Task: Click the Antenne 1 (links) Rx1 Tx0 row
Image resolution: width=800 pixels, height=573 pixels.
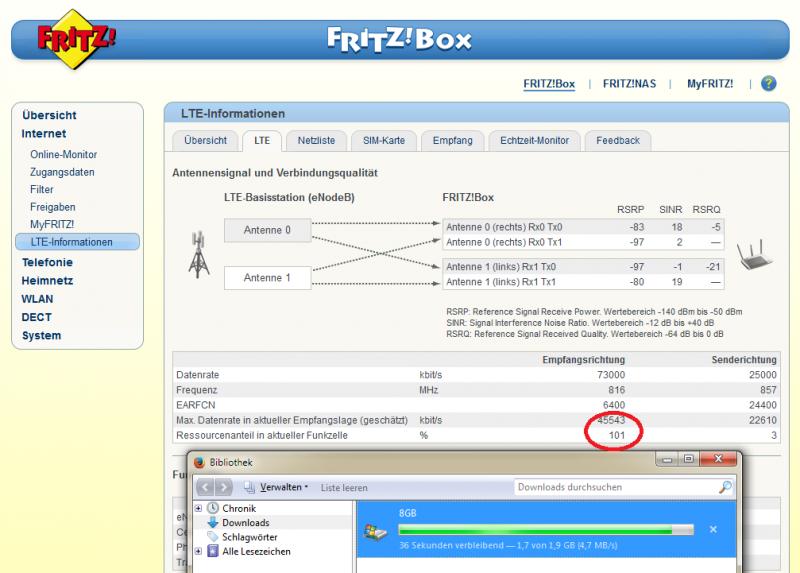Action: click(583, 267)
